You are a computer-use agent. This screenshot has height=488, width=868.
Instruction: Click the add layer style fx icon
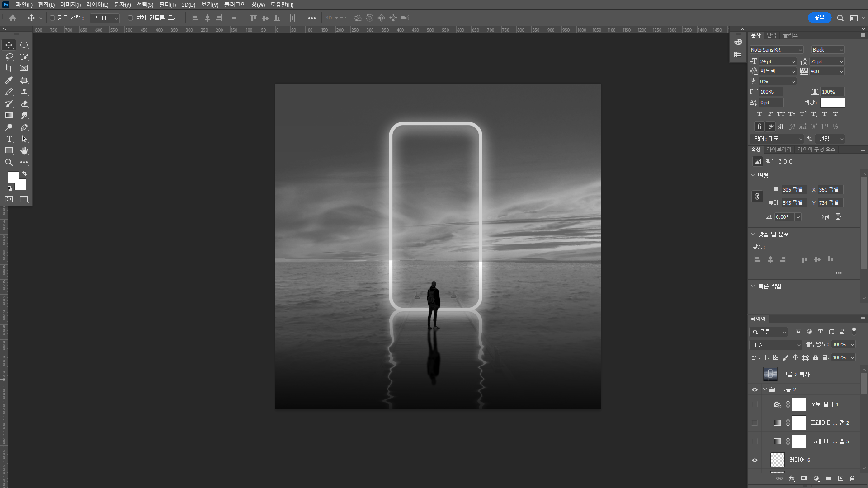pyautogui.click(x=792, y=478)
